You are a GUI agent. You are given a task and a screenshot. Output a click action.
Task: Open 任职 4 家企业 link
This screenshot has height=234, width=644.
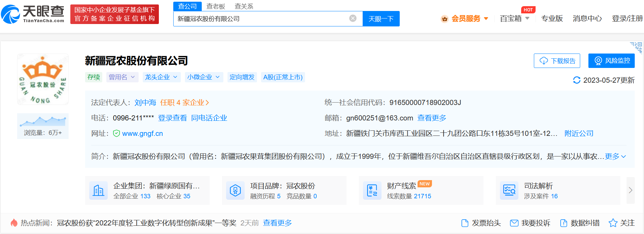coord(185,103)
